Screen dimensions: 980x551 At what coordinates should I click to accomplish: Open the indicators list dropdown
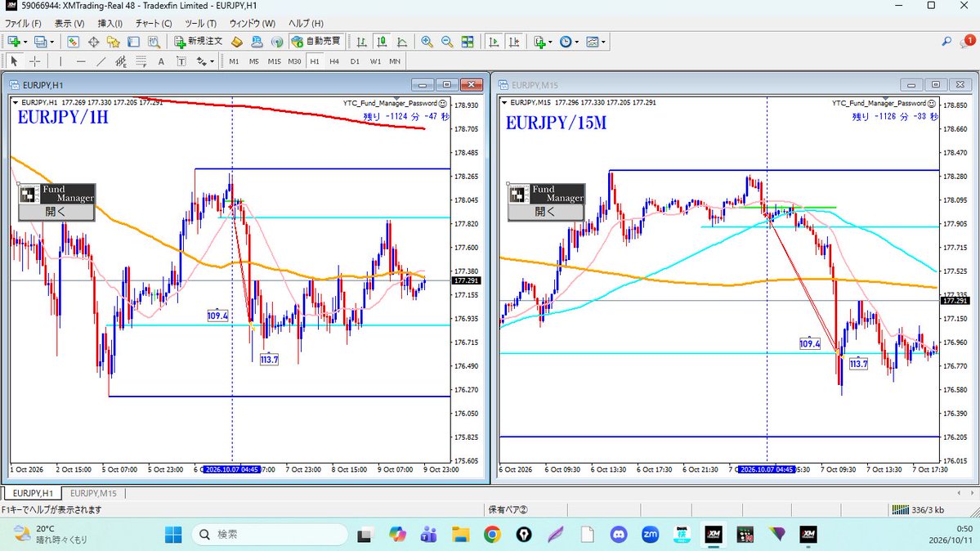tap(543, 42)
